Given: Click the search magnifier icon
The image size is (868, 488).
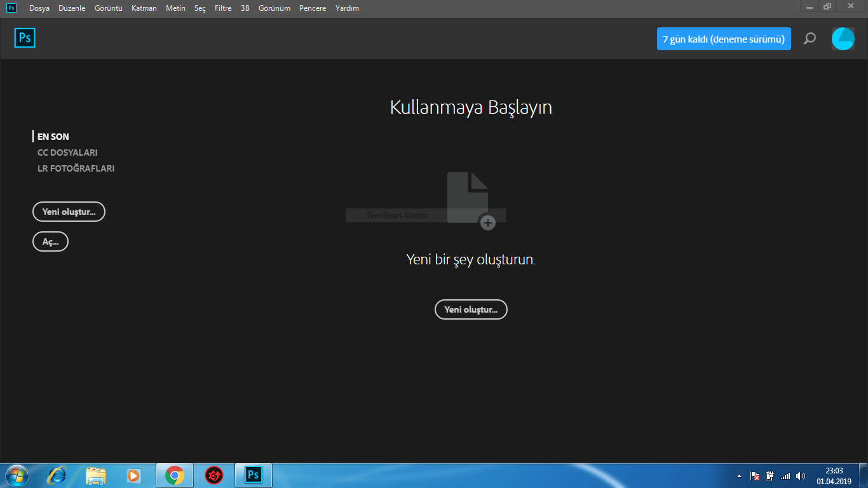Looking at the screenshot, I should pos(810,39).
